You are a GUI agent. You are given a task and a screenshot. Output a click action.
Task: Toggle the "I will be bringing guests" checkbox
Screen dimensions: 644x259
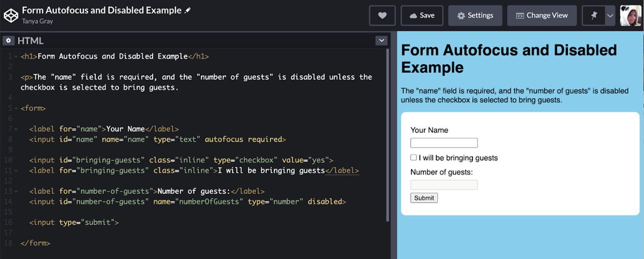point(413,158)
